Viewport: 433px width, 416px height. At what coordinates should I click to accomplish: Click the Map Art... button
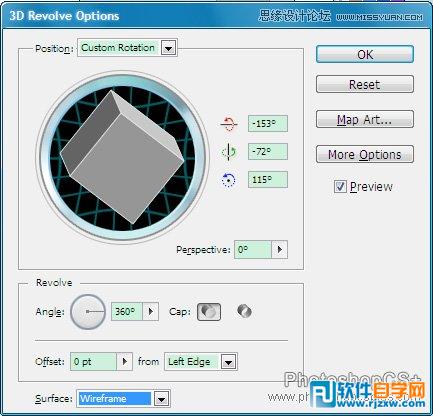tap(365, 119)
